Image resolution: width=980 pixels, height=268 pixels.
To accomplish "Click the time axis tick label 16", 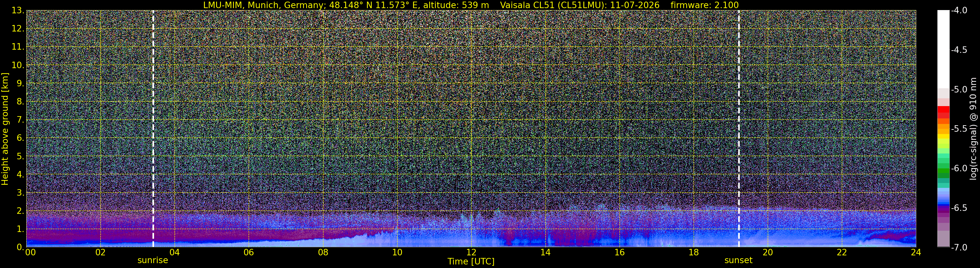I will (619, 253).
